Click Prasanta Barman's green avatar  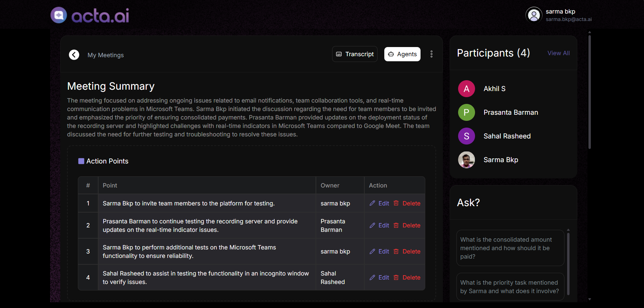click(466, 112)
